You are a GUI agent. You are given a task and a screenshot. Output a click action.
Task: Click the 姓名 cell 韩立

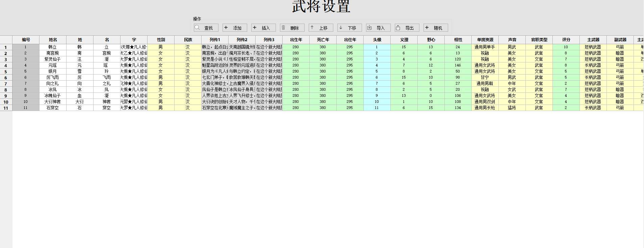click(53, 47)
